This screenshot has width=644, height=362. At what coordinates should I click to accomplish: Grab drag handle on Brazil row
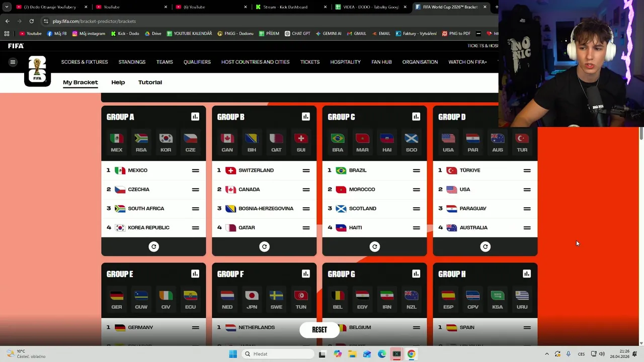point(416,170)
